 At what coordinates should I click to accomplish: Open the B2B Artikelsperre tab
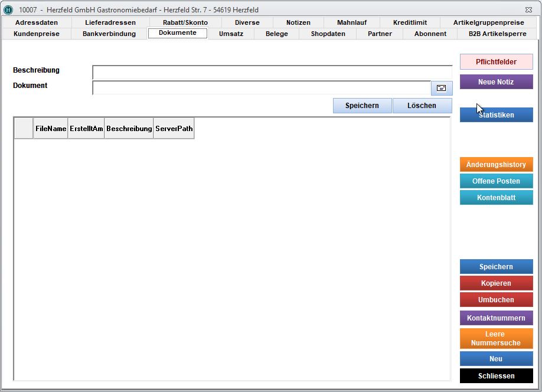pyautogui.click(x=496, y=34)
